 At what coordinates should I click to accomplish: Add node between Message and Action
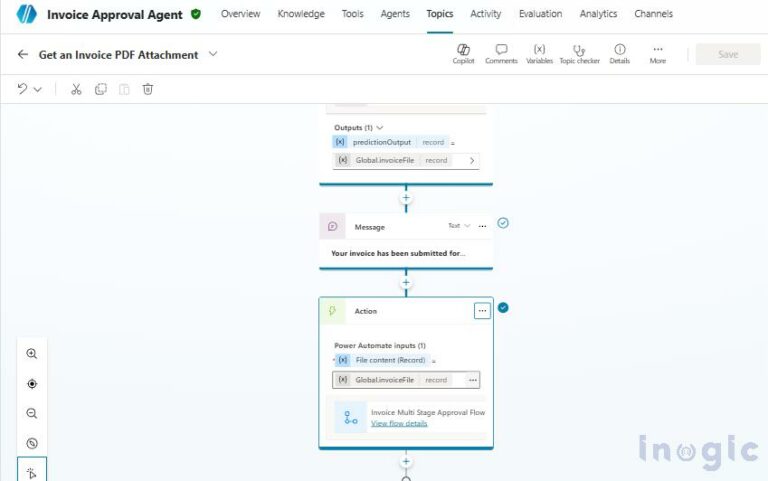pos(406,283)
